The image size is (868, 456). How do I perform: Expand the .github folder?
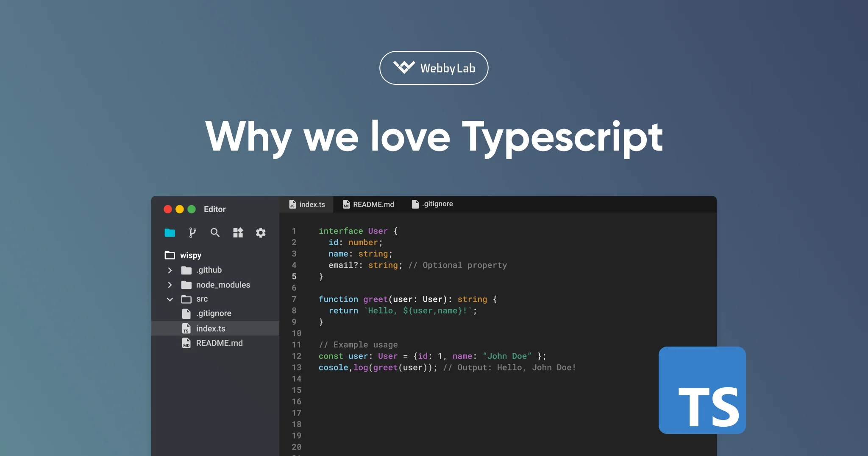click(170, 270)
